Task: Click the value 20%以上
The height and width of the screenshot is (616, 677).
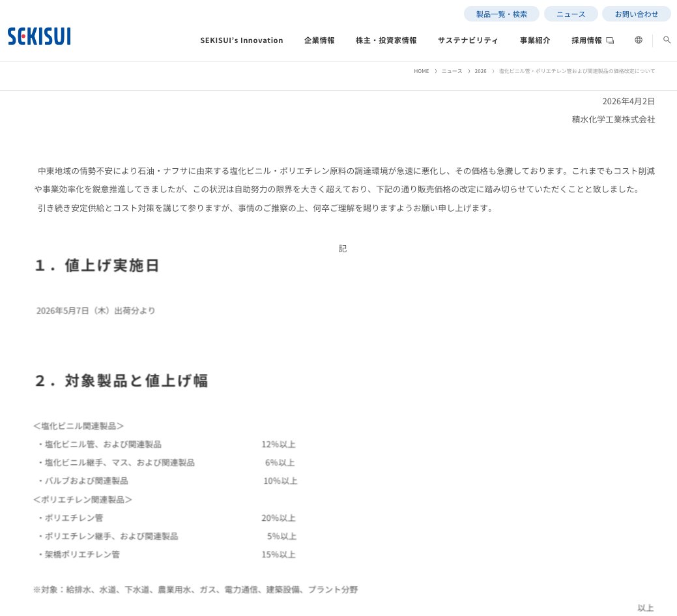Action: (278, 518)
